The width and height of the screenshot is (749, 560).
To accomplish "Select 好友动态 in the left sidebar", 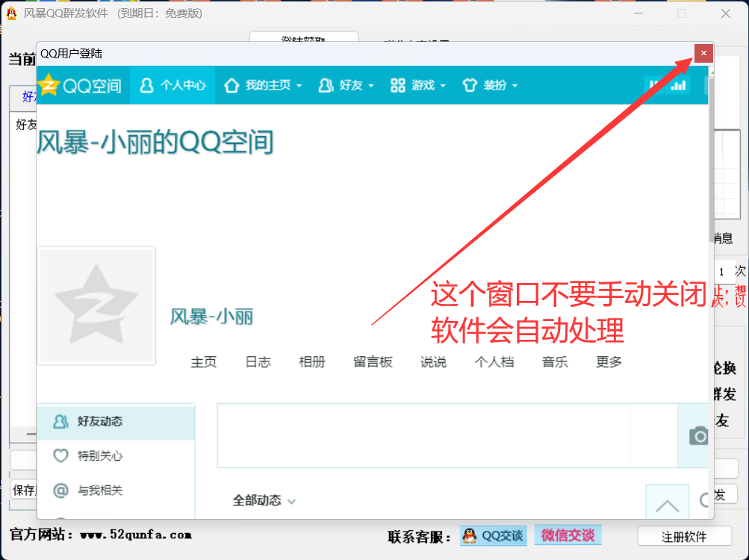I will coord(116,421).
